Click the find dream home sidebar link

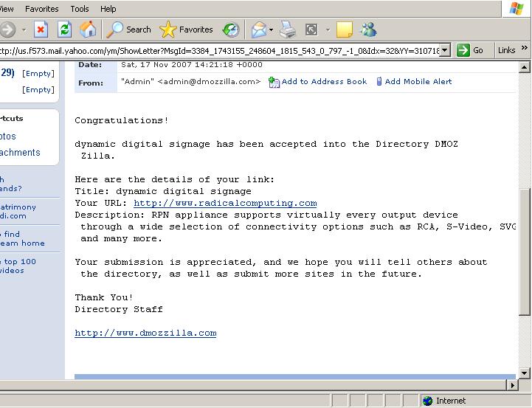tap(22, 239)
